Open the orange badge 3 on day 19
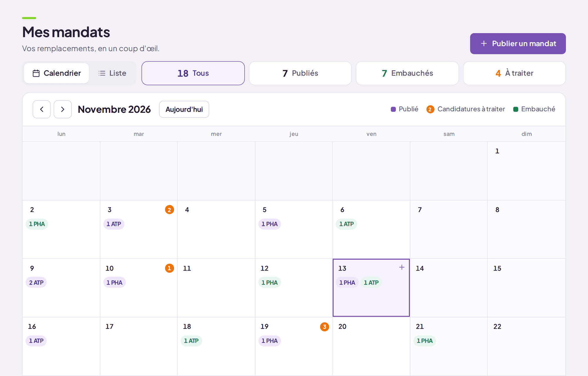This screenshot has width=588, height=376. [325, 327]
